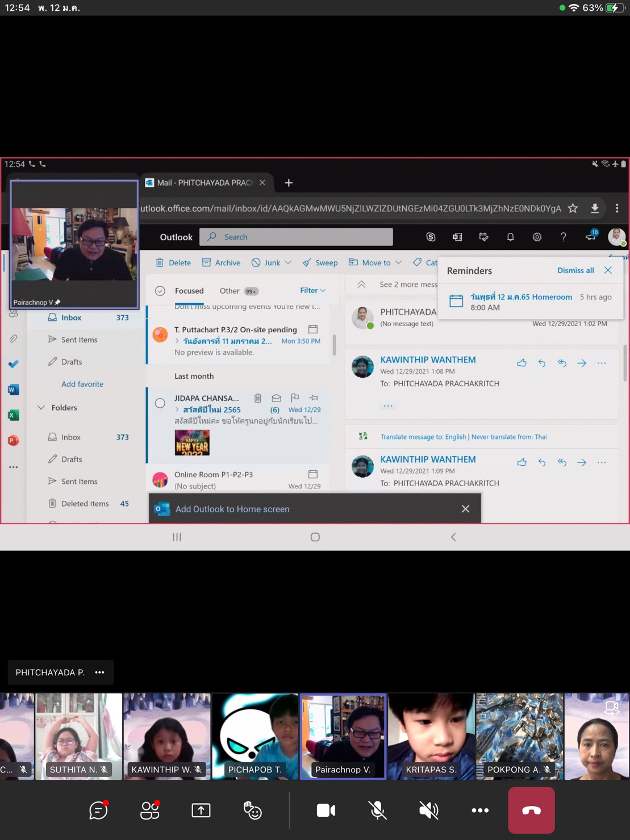Open the meeting chat icon
Viewport: 630px width, 840px height.
coord(98,810)
